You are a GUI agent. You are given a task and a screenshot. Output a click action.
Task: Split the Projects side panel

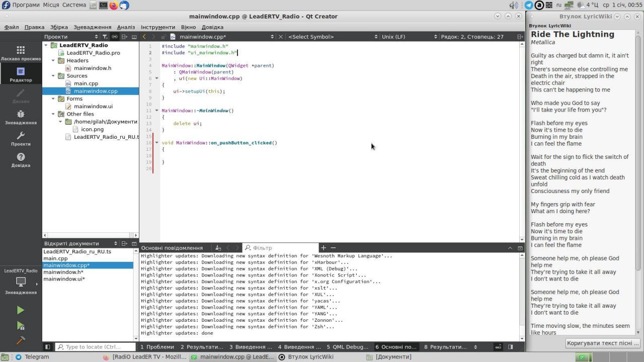[x=125, y=37]
